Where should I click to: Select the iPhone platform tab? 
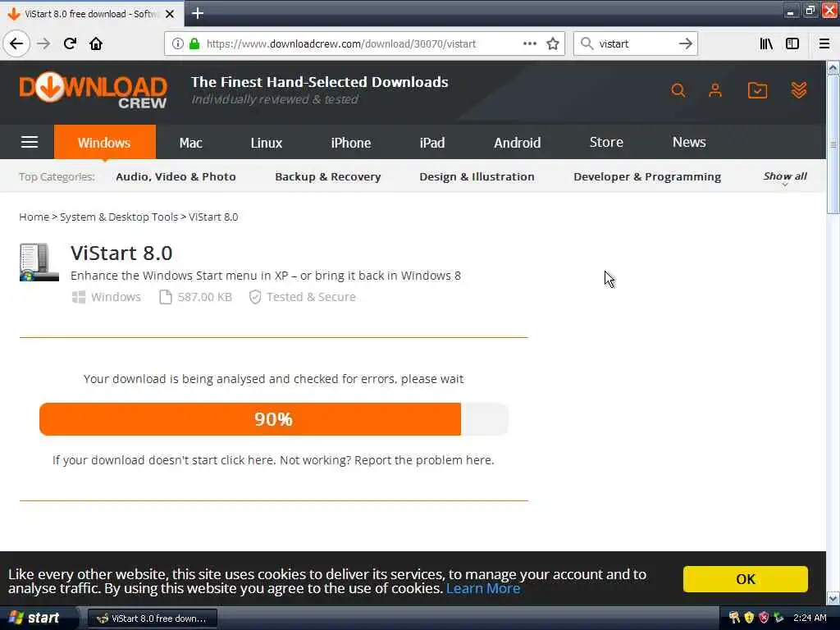click(351, 143)
